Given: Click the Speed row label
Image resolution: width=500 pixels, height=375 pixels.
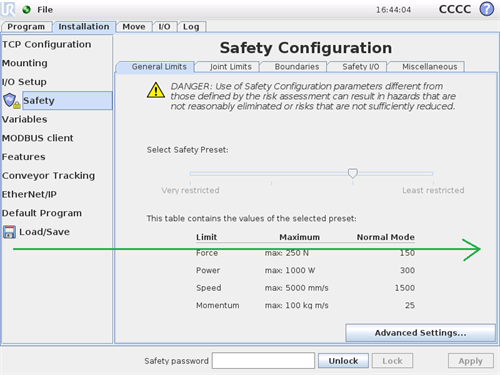Looking at the screenshot, I should point(209,288).
